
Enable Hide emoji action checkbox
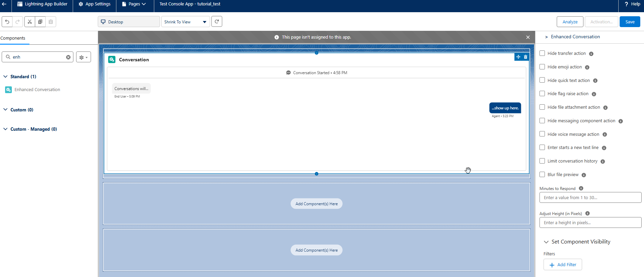(542, 67)
